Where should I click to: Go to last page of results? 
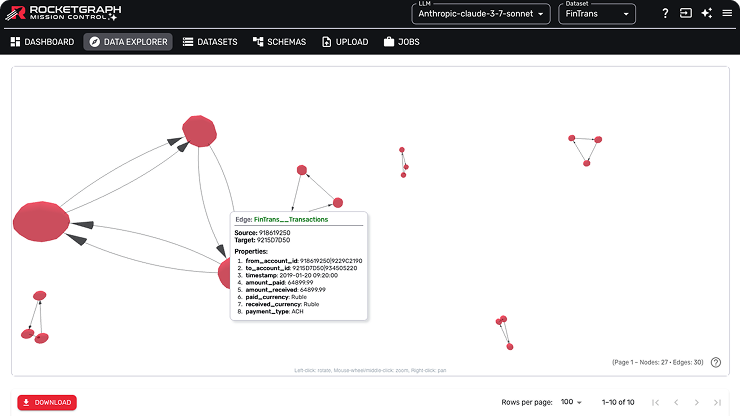click(x=717, y=402)
